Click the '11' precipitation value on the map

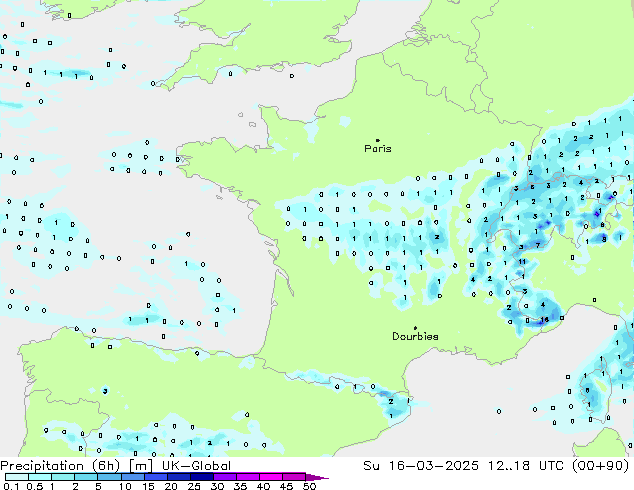click(x=522, y=262)
